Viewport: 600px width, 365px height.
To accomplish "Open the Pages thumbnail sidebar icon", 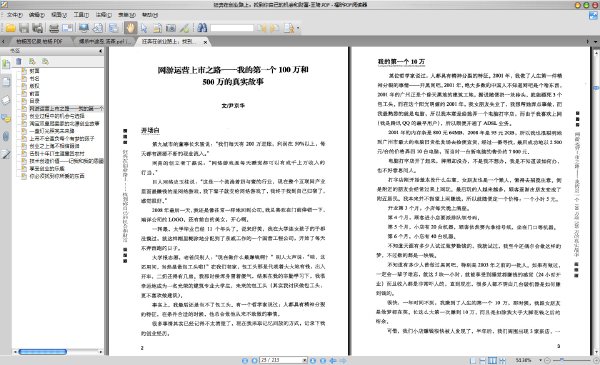I will (x=6, y=81).
